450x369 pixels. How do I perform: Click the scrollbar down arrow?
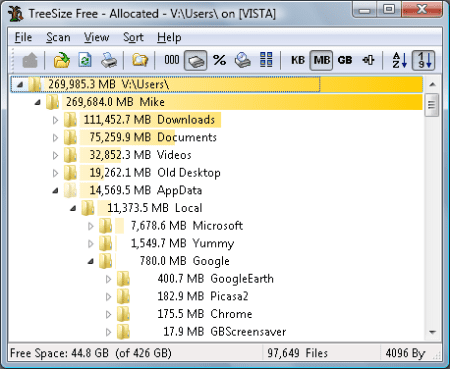(432, 332)
